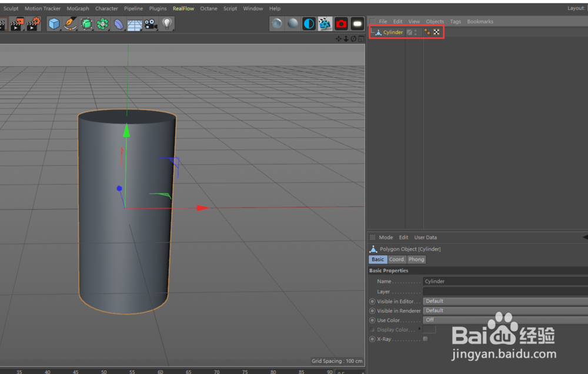Image resolution: width=588 pixels, height=374 pixels.
Task: Toggle Cylinder editor/render visibility dots
Action: point(416,32)
